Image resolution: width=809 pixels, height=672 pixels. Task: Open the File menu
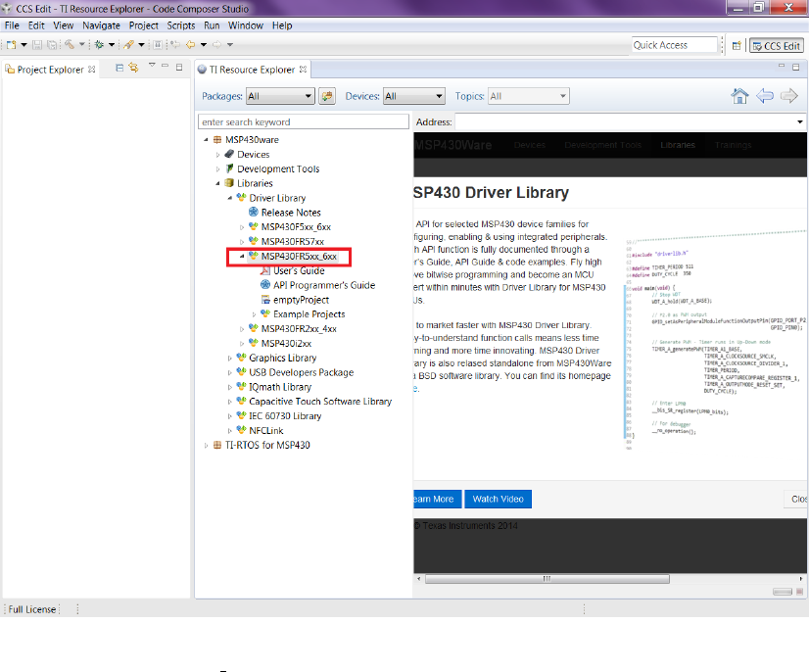[12, 25]
